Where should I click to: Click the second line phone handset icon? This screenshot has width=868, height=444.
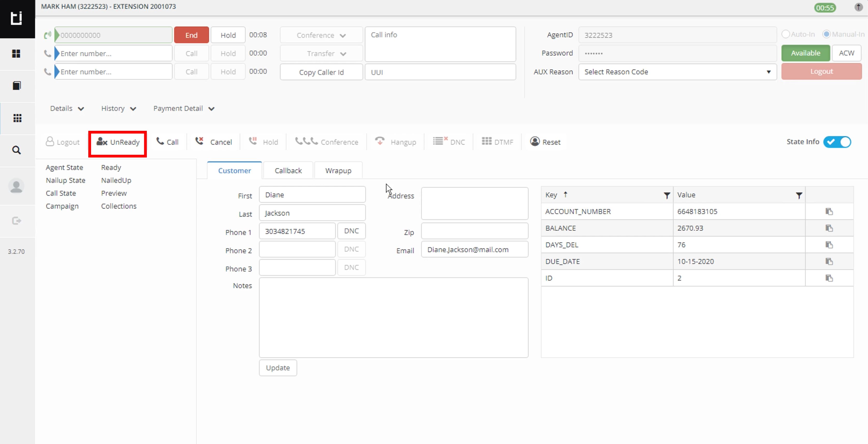point(47,53)
